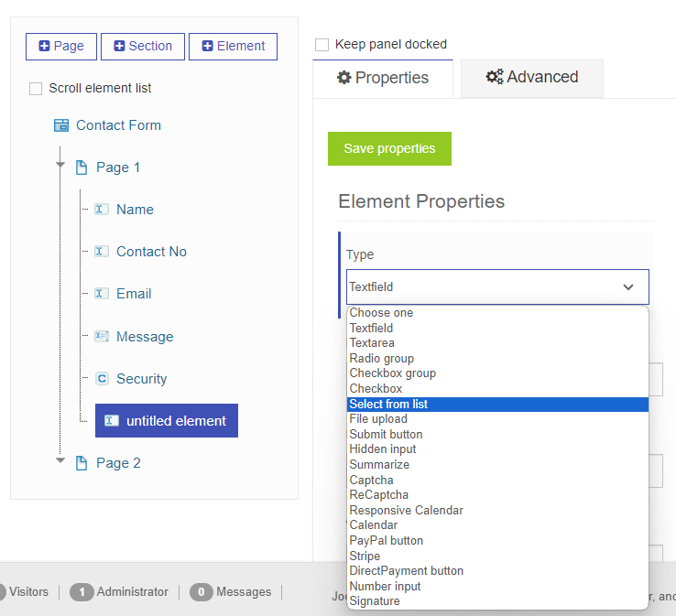The image size is (676, 616).
Task: Select Contact No in the element tree
Action: pyautogui.click(x=151, y=252)
